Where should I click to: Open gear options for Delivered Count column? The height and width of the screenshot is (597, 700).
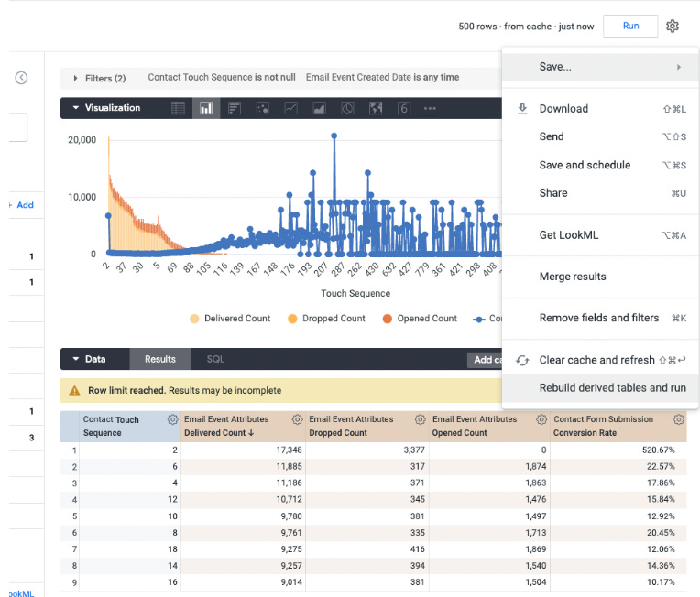pos(297,419)
